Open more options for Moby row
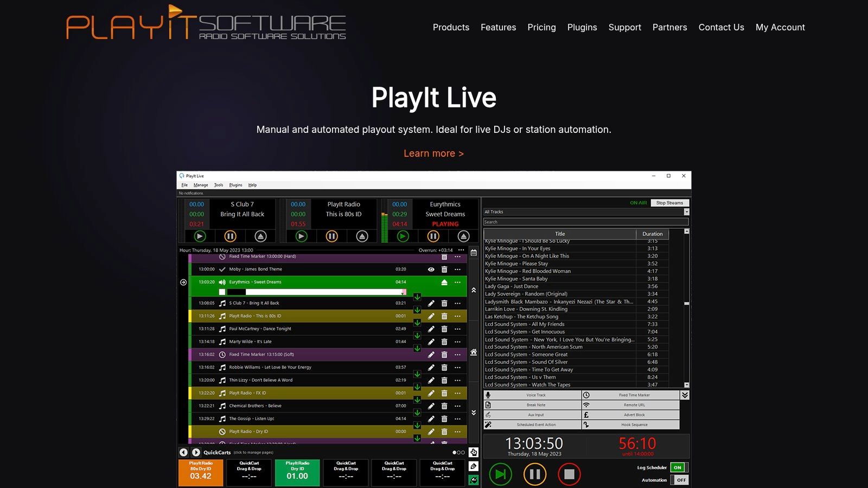Viewport: 868px width, 488px height. pyautogui.click(x=458, y=269)
